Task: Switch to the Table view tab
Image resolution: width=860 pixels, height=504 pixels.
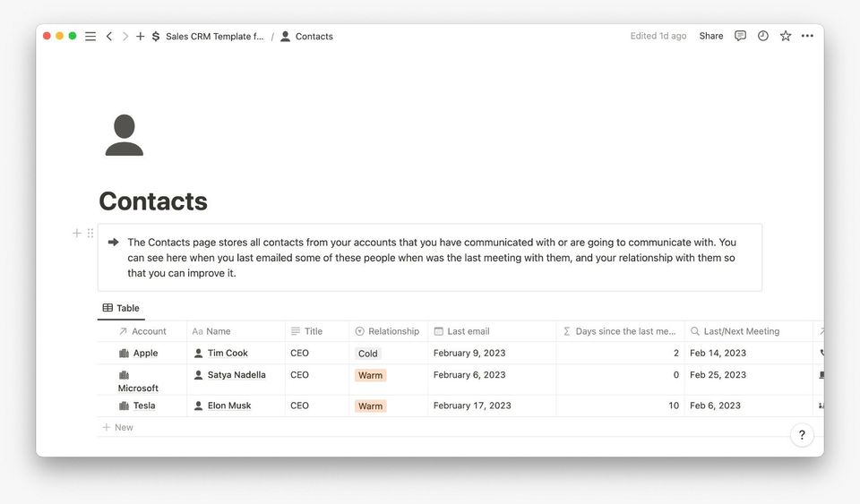Action: [121, 308]
